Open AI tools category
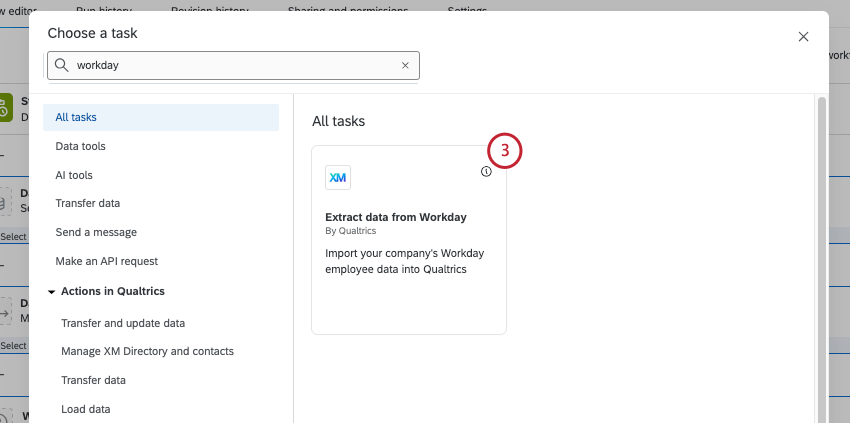850x423 pixels. (x=74, y=175)
